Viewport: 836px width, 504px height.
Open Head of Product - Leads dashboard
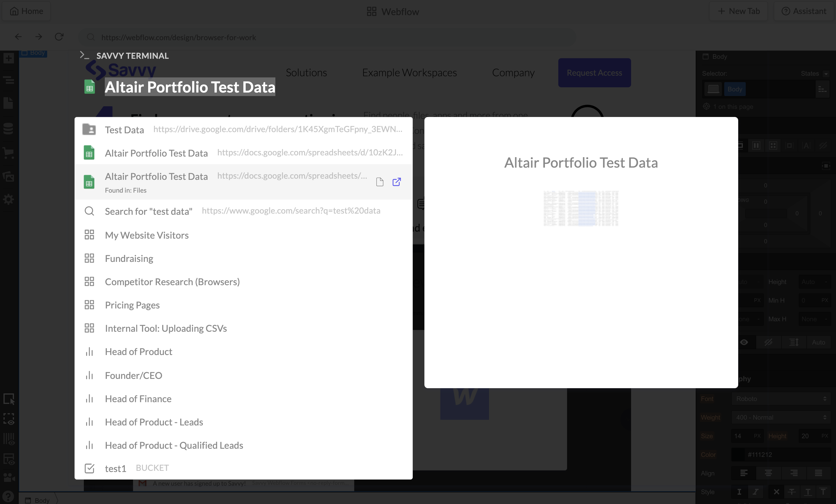(x=244, y=422)
